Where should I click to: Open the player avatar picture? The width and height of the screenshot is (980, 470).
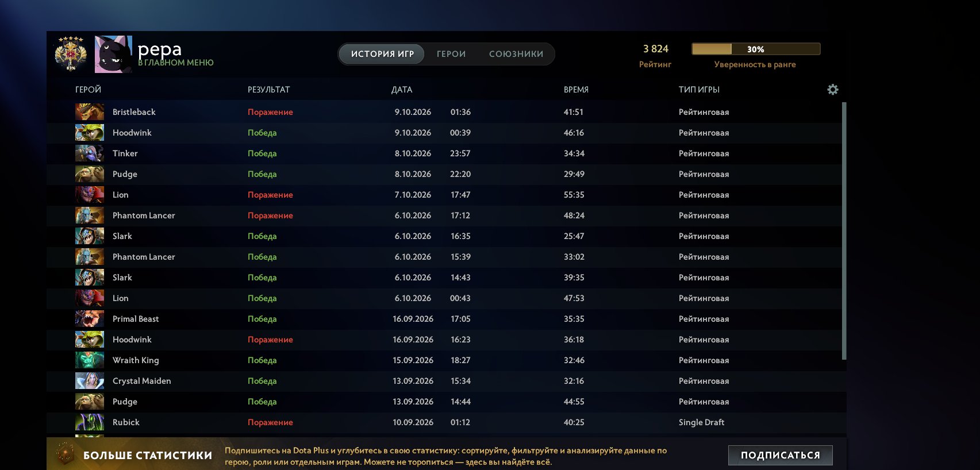coord(113,54)
